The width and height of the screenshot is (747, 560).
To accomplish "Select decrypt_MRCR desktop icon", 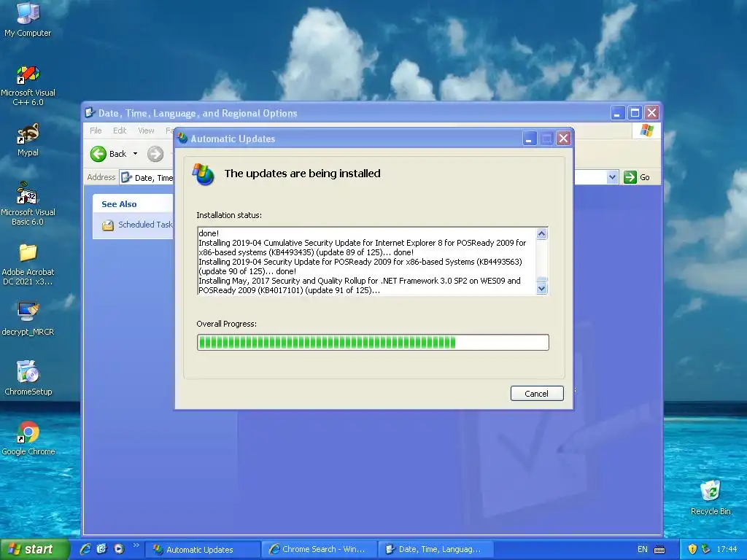I will pyautogui.click(x=28, y=319).
